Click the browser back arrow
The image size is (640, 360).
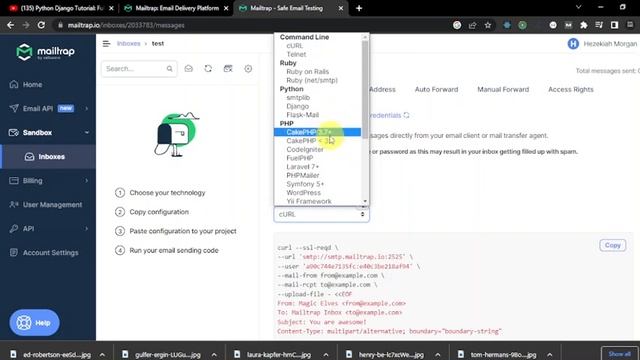pos(11,25)
